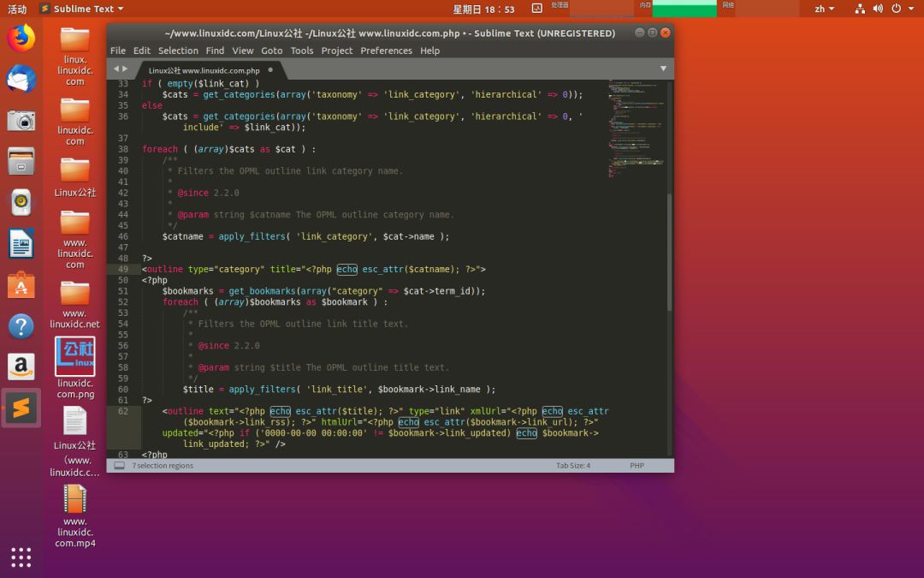Open the screenshot camera app in dock
924x578 pixels.
(21, 121)
